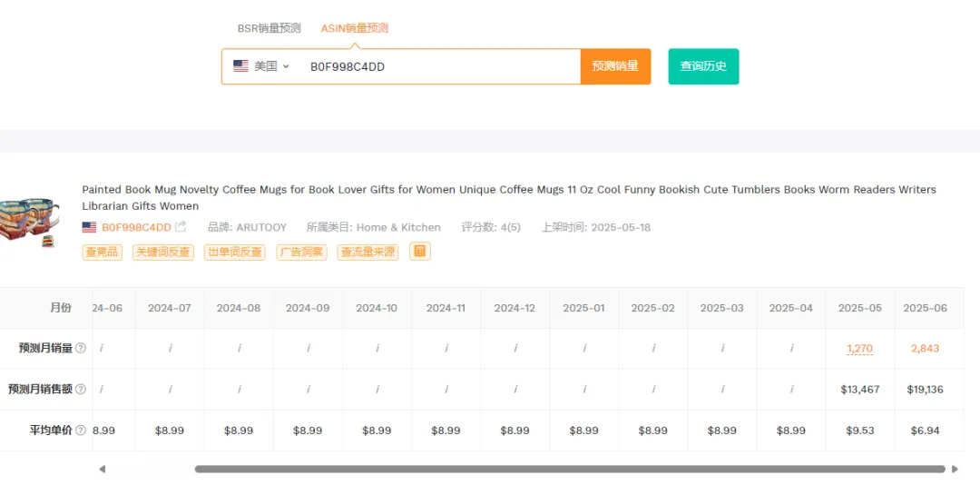
Task: Click the 查竞品 tag button
Action: click(x=103, y=252)
